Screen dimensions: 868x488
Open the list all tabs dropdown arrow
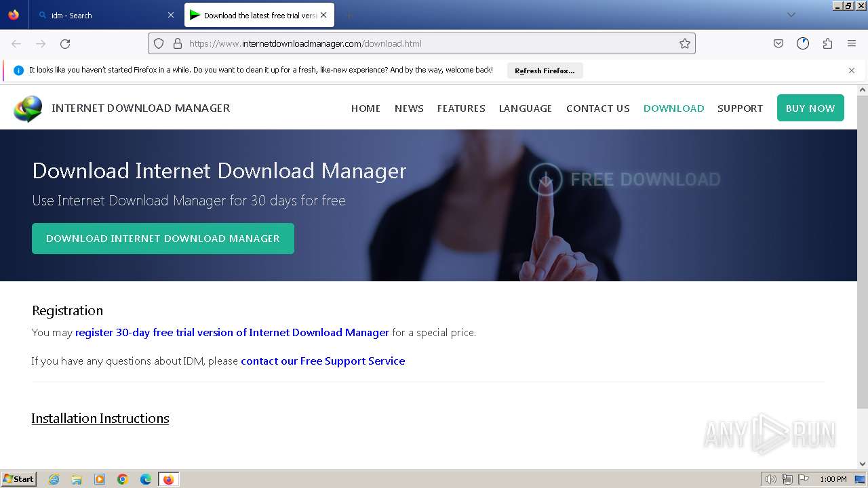click(791, 15)
